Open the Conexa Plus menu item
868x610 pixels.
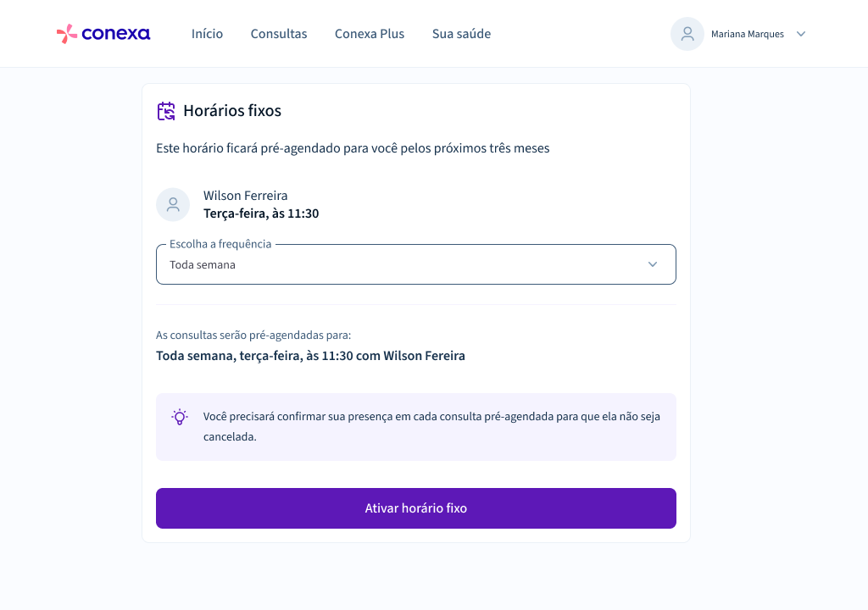370,34
